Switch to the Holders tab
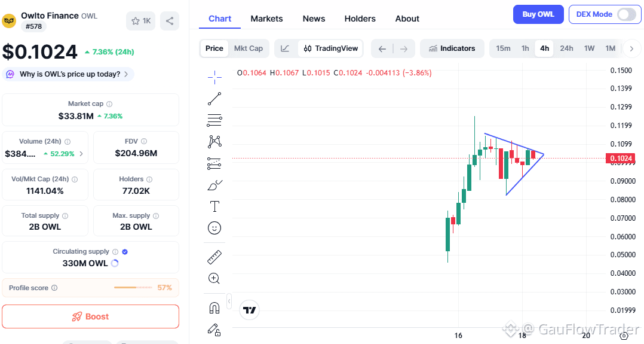The height and width of the screenshot is (344, 644). coord(360,19)
